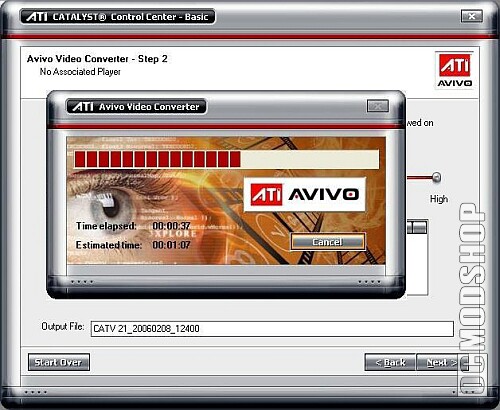Click the Estimated time value 00:01:07
The image size is (500, 410).
171,245
